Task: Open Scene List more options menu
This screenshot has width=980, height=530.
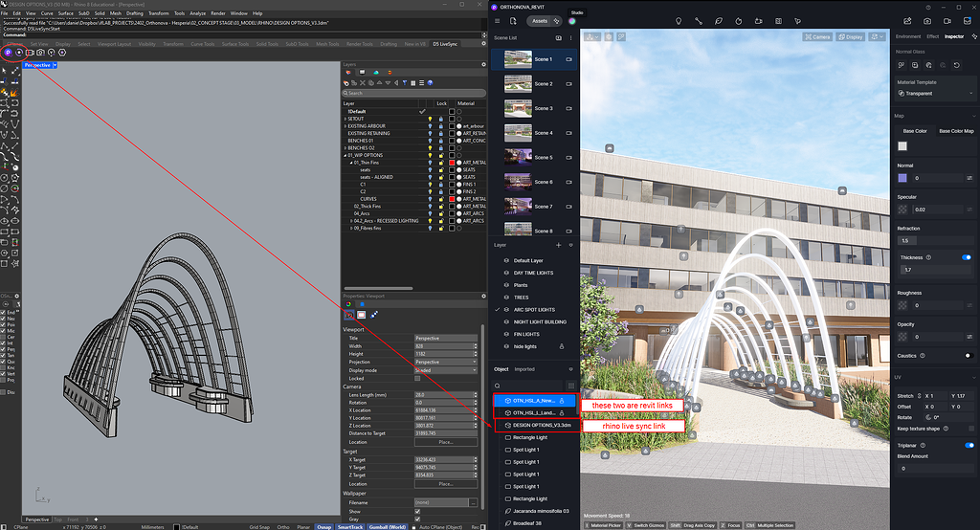Action: pyautogui.click(x=570, y=37)
